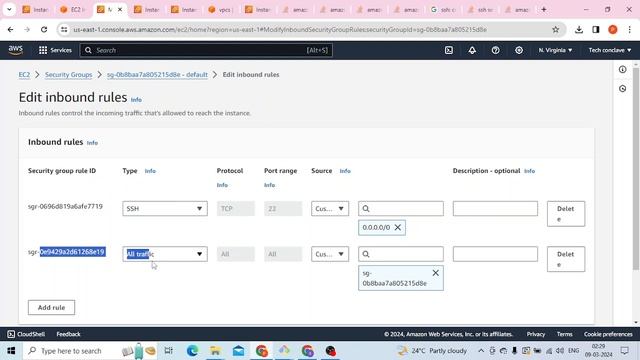
Task: Open Source dropdown for SSH rule
Action: 330,209
